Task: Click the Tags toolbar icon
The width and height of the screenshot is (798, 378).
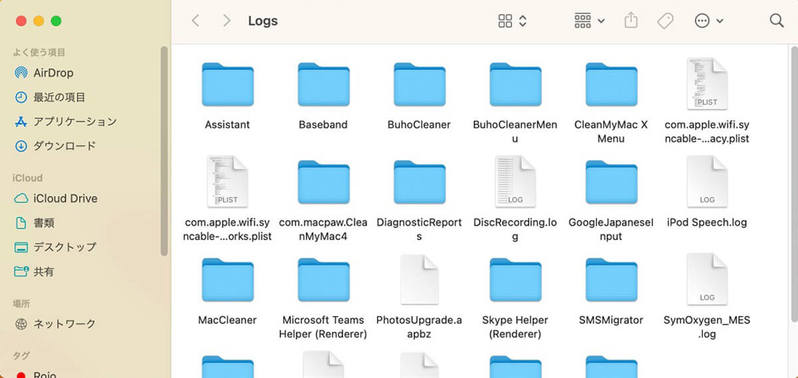Action: tap(665, 21)
